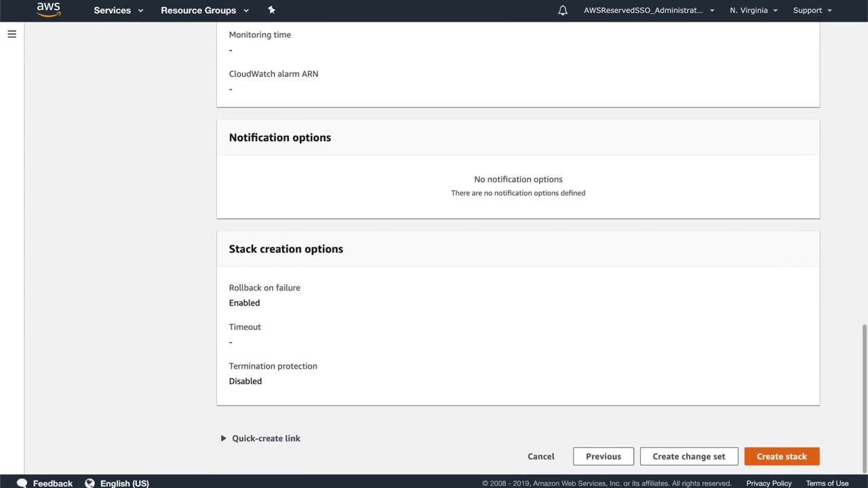Click Create change set
The image size is (868, 488).
pos(689,456)
